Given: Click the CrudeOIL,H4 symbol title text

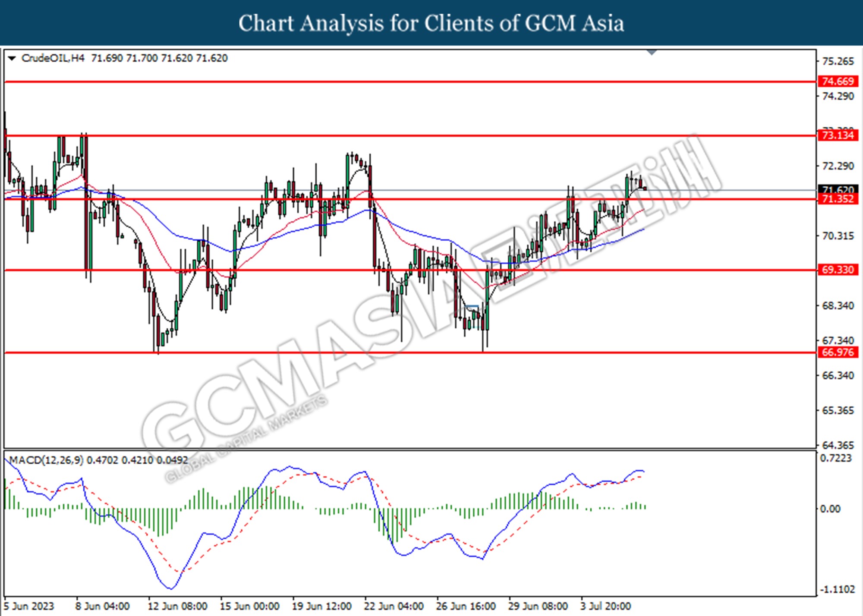Looking at the screenshot, I should [53, 58].
